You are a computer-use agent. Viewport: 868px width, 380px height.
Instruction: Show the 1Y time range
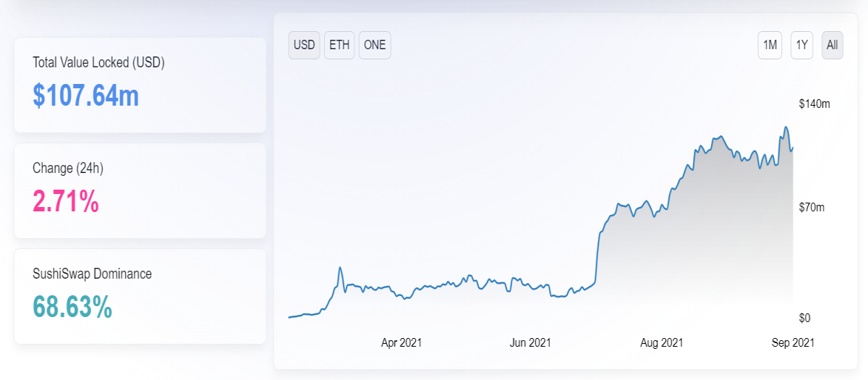click(801, 45)
